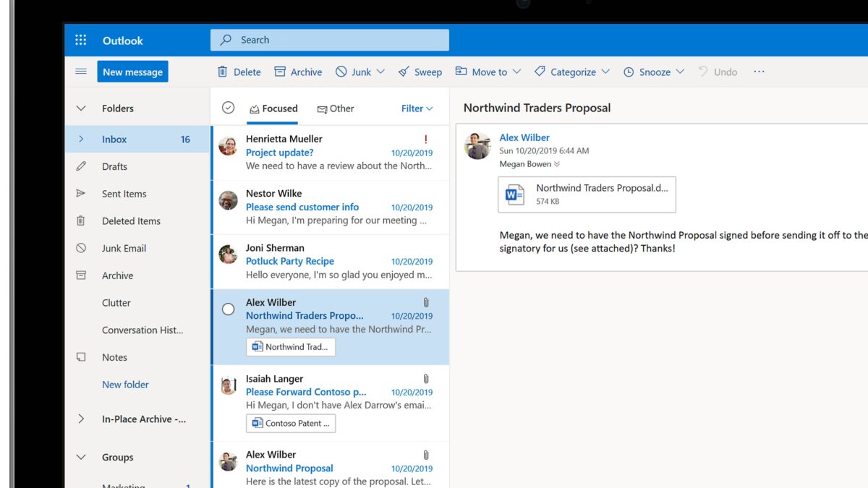The height and width of the screenshot is (488, 868).
Task: Collapse the folder pane hamburger icon
Action: [81, 72]
